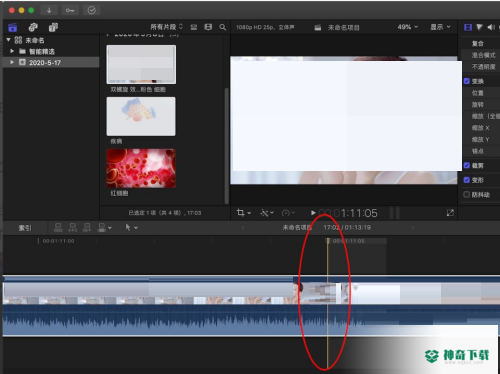Open the 所有片段 clip filter menu

tap(166, 27)
